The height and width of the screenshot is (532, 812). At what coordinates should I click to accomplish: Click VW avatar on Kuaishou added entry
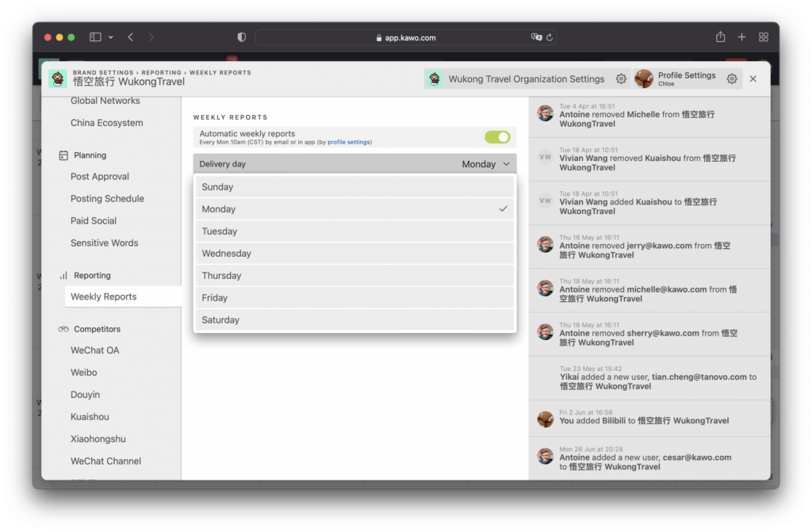pyautogui.click(x=546, y=201)
